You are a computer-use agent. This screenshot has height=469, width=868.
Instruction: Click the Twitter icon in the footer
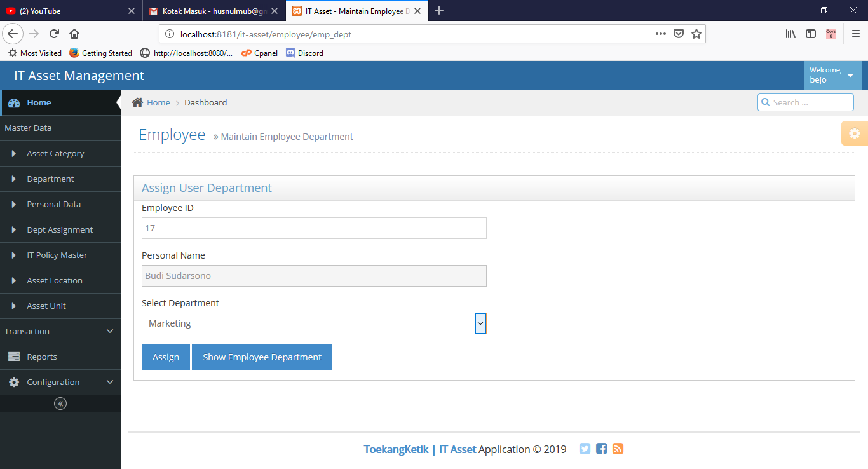[585, 449]
